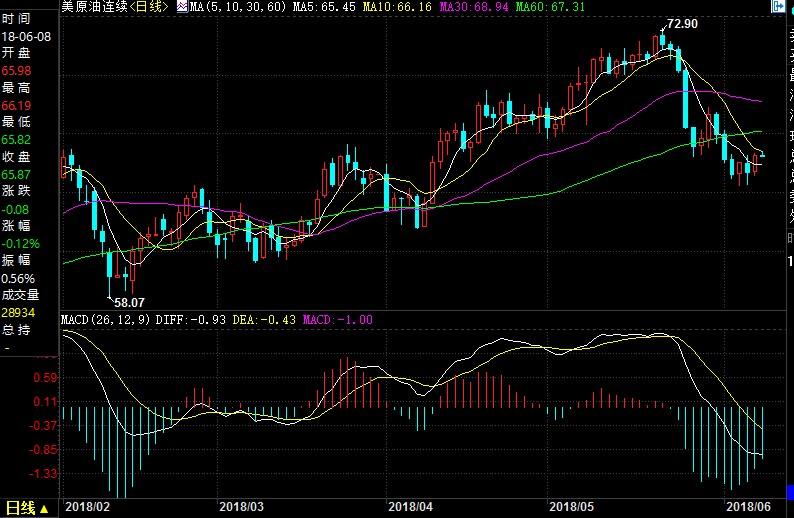Viewport: 794px width, 518px height.
Task: Click the MACD axis value -0.85
Action: tap(43, 450)
